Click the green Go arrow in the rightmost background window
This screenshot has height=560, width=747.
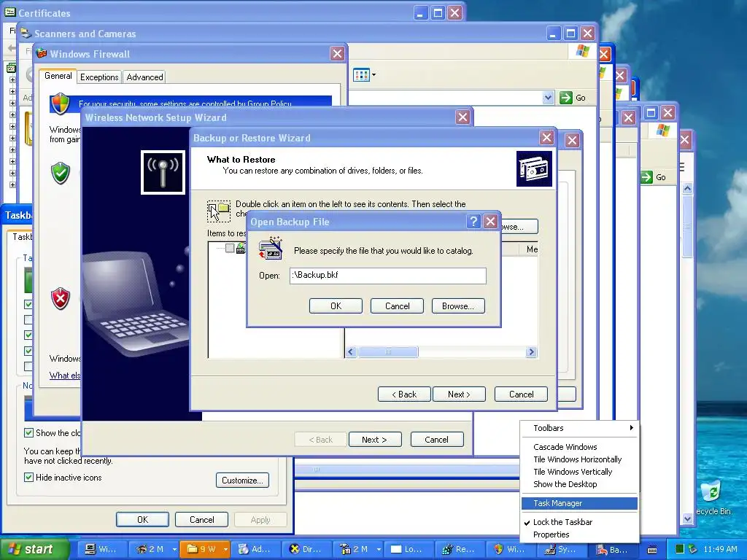(x=646, y=177)
